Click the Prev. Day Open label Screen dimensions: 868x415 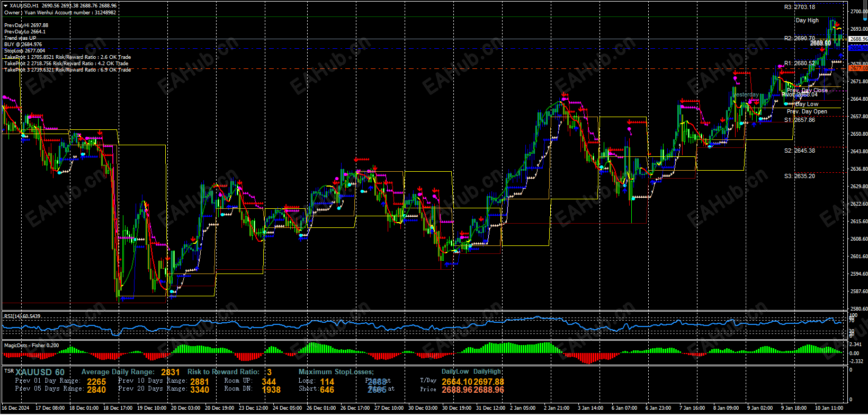pos(807,111)
